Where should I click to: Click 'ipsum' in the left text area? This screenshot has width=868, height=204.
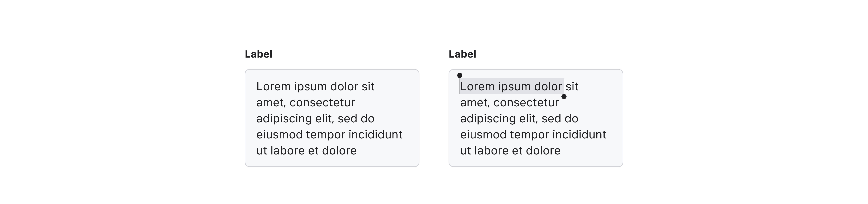click(310, 87)
